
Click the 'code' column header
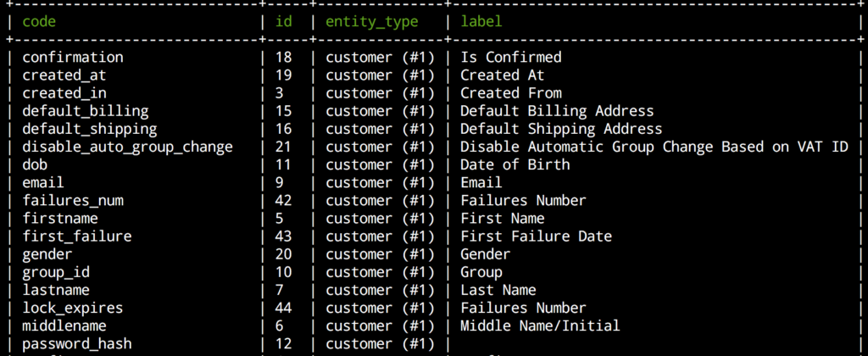pos(39,21)
